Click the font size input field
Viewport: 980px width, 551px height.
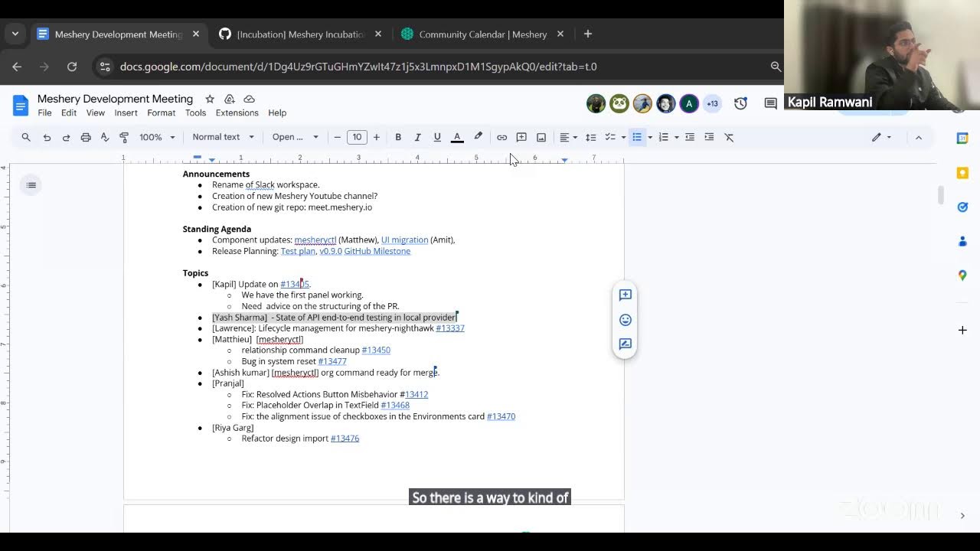tap(357, 137)
